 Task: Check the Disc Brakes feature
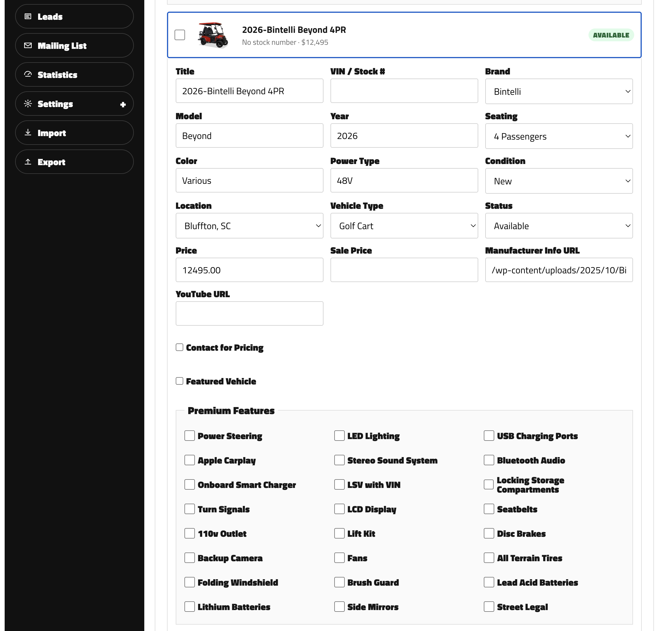pyautogui.click(x=489, y=533)
